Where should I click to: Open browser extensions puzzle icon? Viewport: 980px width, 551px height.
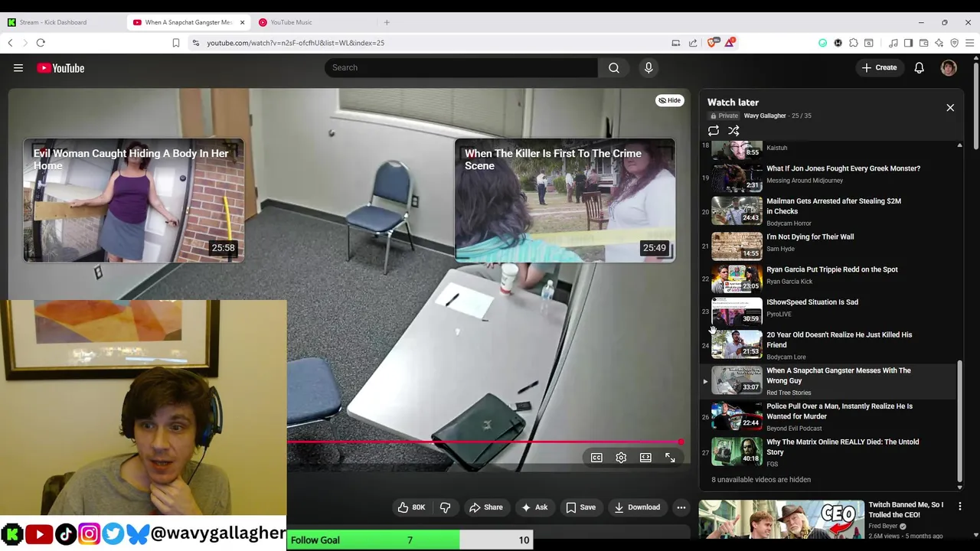coord(854,43)
